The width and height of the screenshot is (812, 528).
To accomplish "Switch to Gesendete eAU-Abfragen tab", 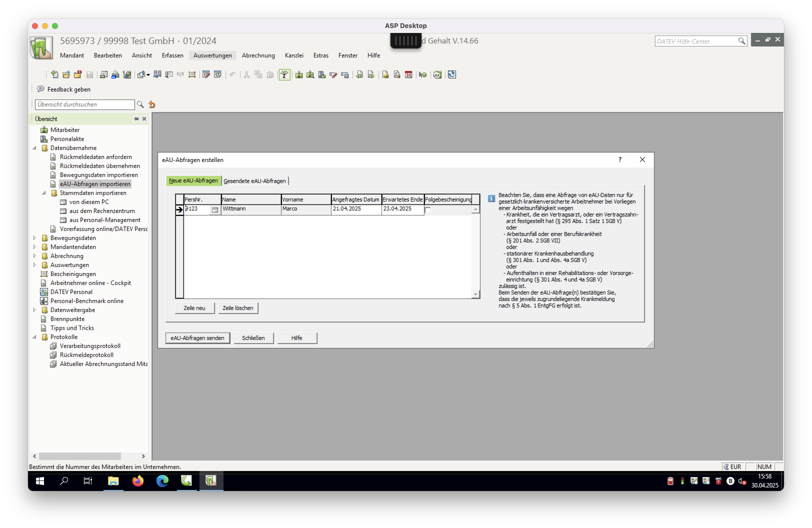I will click(x=254, y=181).
